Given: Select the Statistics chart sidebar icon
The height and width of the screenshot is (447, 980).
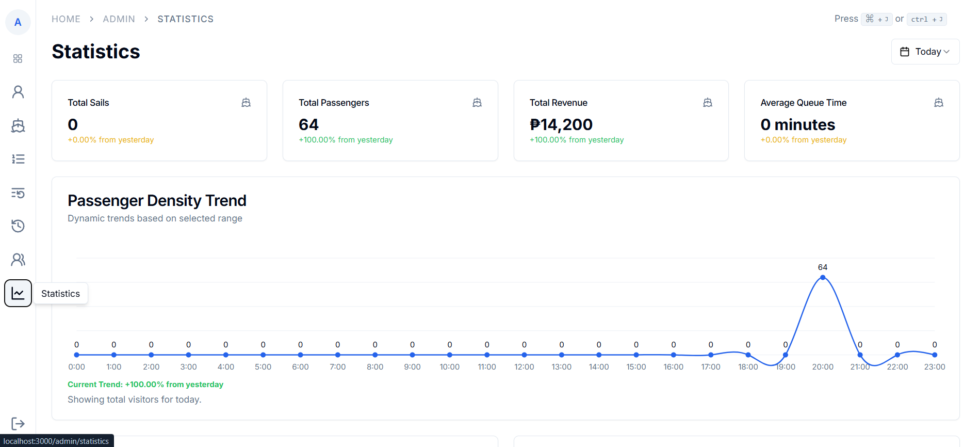Looking at the screenshot, I should [x=18, y=293].
